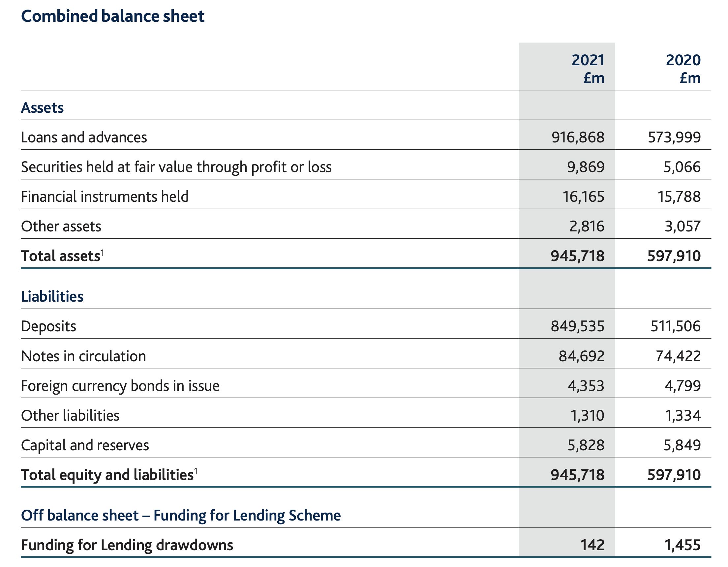The width and height of the screenshot is (728, 567).
Task: Click the 2020 £m column header
Action: pos(683,69)
